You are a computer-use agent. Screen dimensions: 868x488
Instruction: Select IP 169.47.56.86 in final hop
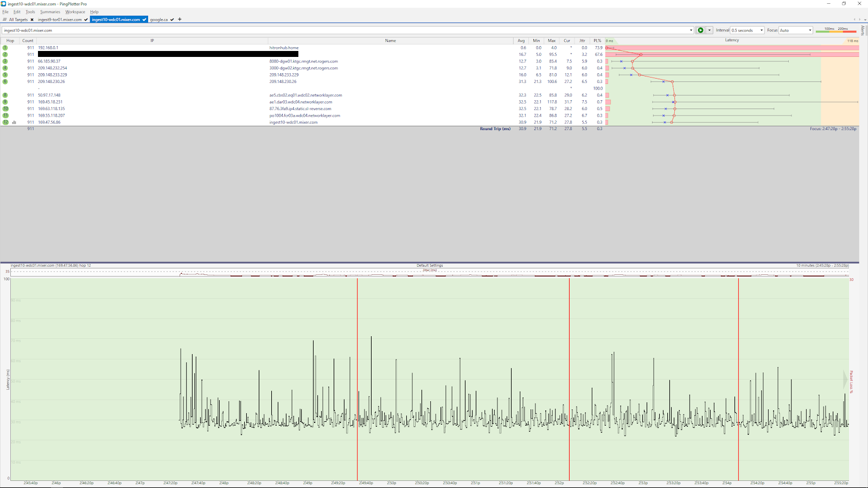[49, 122]
